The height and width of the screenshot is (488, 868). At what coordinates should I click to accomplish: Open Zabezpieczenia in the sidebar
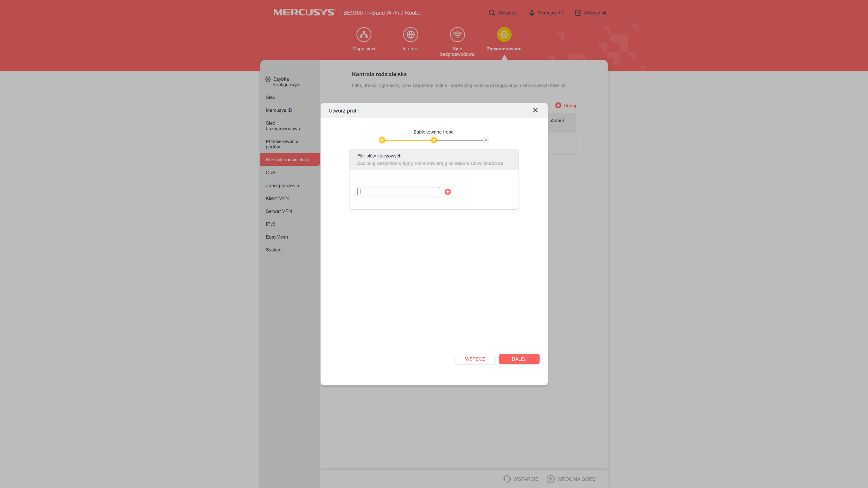pos(282,185)
